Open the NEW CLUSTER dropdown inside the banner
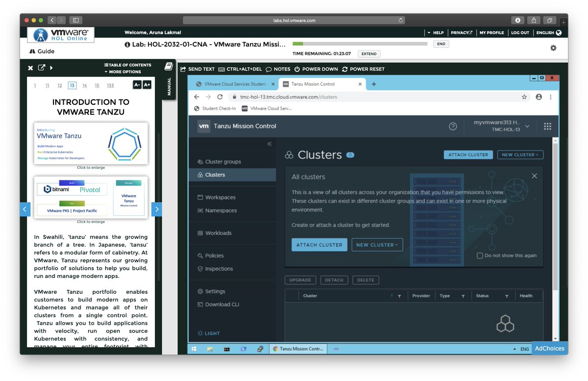 tap(377, 245)
